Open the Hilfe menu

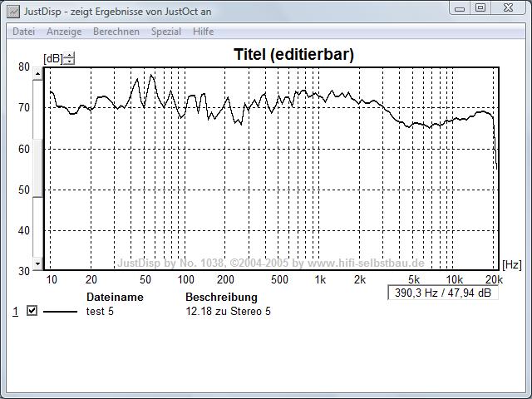[x=203, y=32]
